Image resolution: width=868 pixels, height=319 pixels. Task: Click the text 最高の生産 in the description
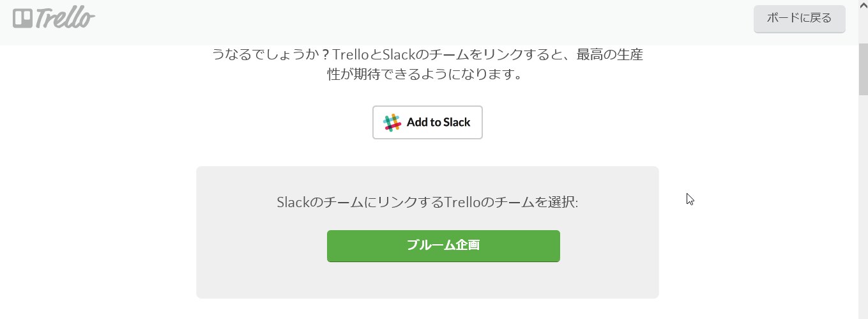click(610, 55)
